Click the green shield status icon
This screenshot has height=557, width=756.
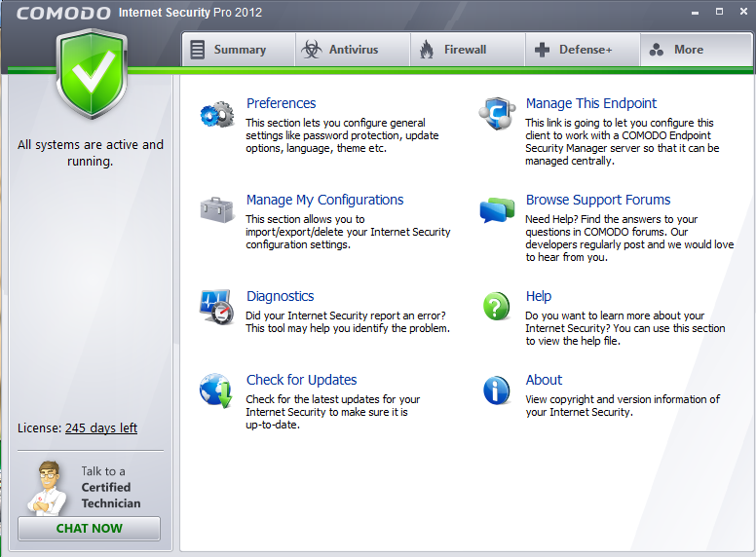pyautogui.click(x=92, y=74)
